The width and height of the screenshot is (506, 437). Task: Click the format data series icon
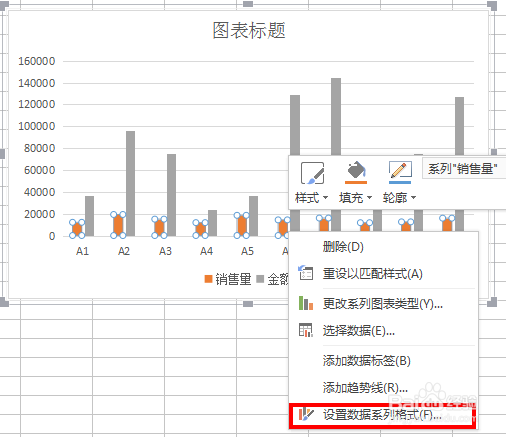pos(306,414)
